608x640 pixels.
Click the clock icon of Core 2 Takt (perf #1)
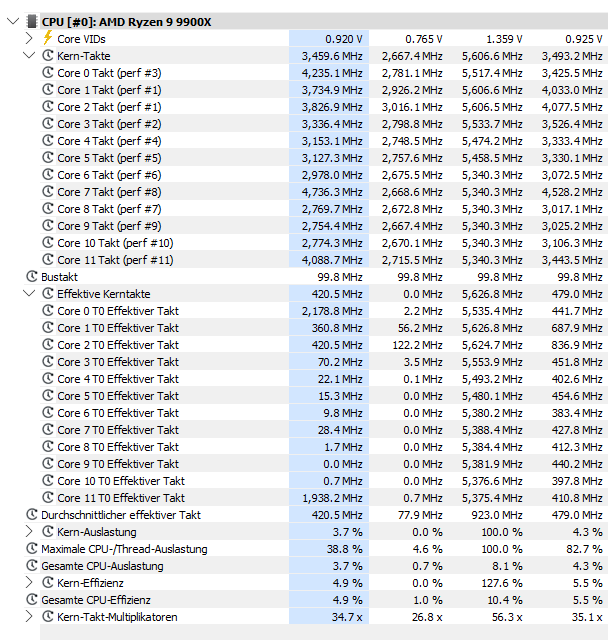click(x=48, y=107)
